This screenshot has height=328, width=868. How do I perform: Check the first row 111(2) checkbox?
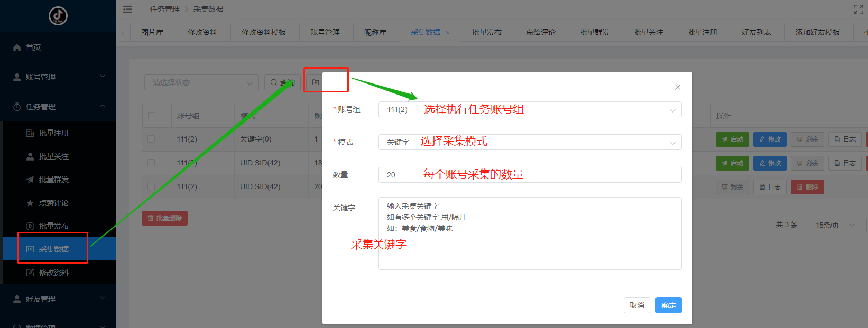tap(152, 139)
